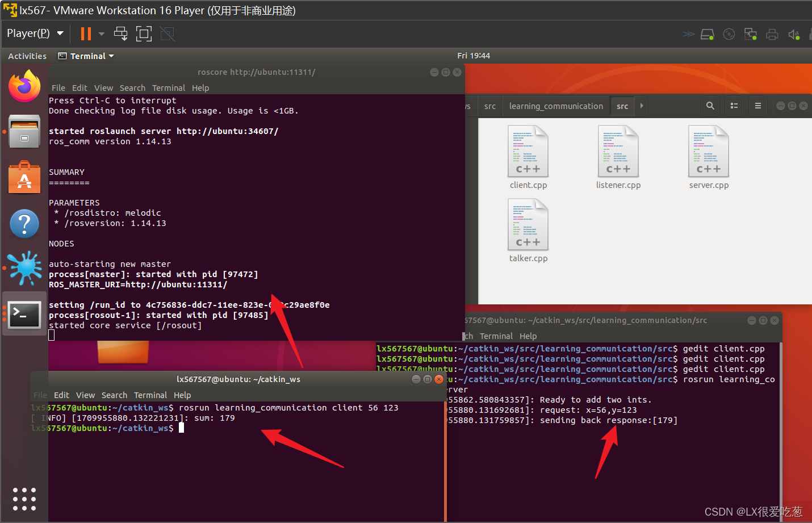The width and height of the screenshot is (812, 523).
Task: Click the blue splash app icon in dock
Action: (25, 268)
